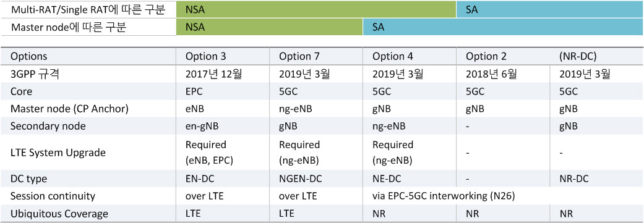Screen dimensions: 644x223
Task: Click the Option 7 column header
Action: [x=299, y=56]
